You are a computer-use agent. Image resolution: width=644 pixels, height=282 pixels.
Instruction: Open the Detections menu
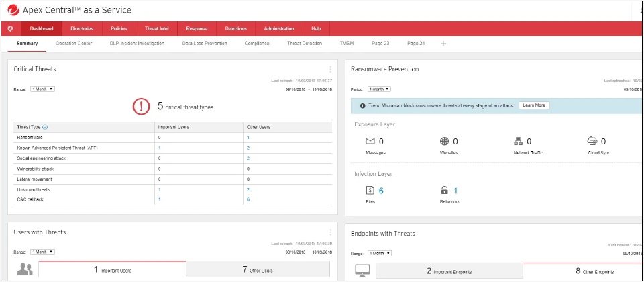235,29
